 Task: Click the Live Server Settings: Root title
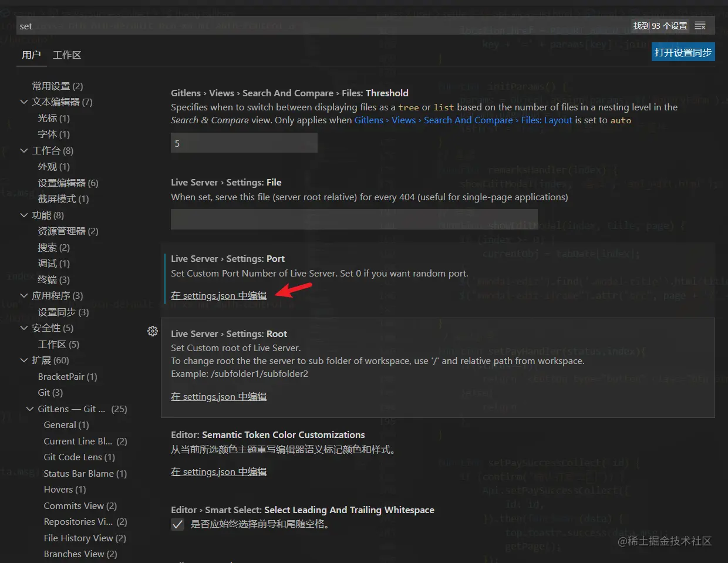point(229,333)
